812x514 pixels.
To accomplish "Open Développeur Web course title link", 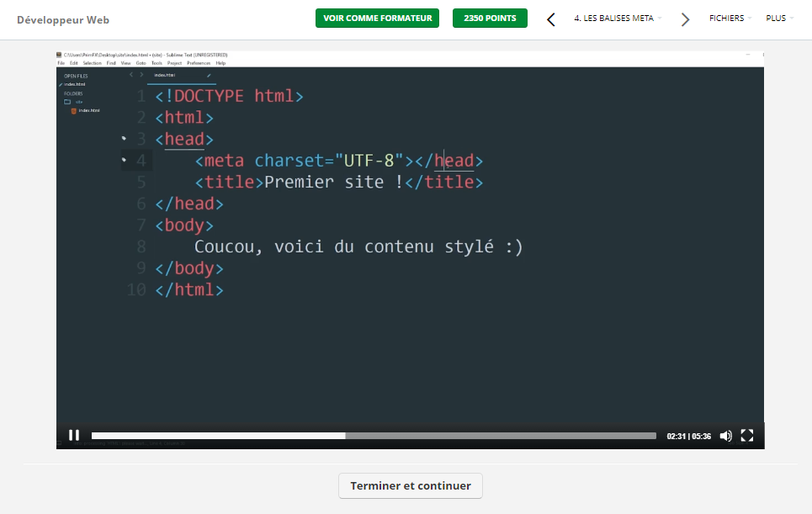I will tap(63, 19).
